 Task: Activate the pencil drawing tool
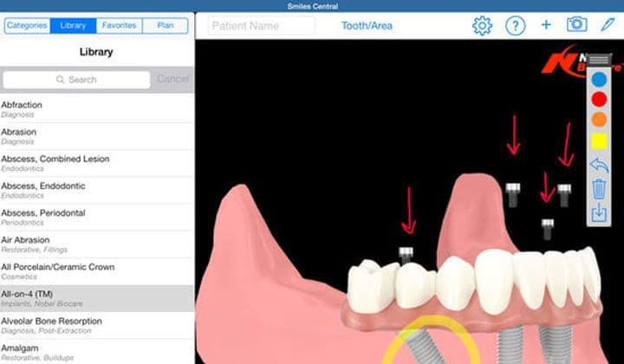tap(608, 24)
